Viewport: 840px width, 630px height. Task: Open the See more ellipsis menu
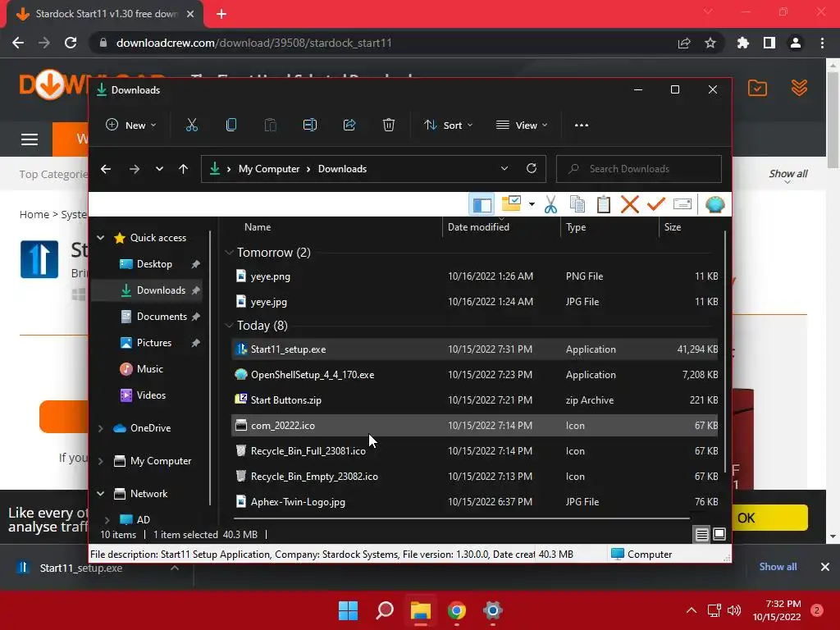[582, 126]
